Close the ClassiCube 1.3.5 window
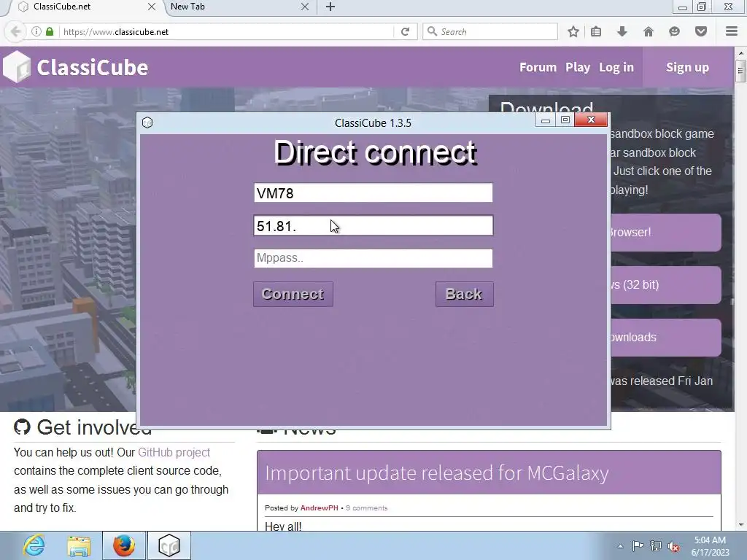 (x=591, y=120)
